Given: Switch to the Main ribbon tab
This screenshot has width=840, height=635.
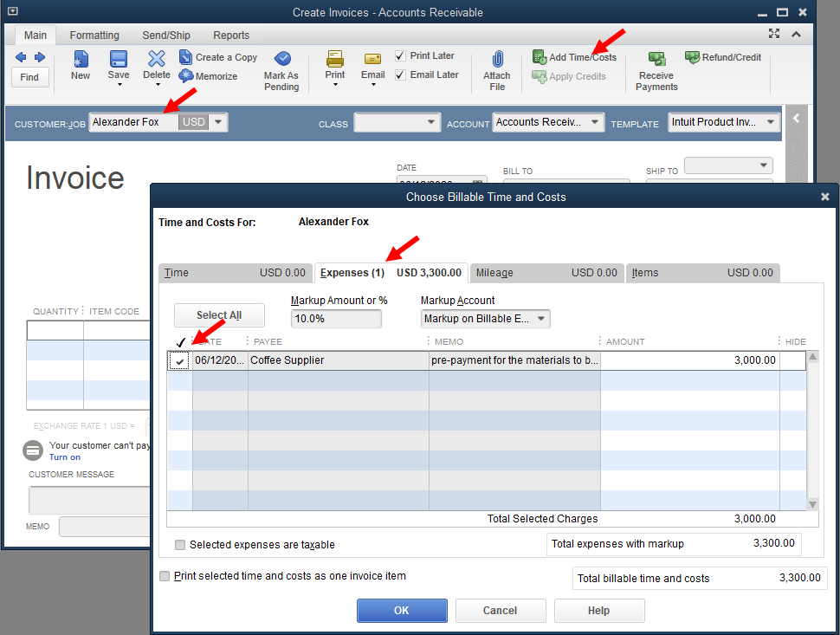Looking at the screenshot, I should coord(36,36).
